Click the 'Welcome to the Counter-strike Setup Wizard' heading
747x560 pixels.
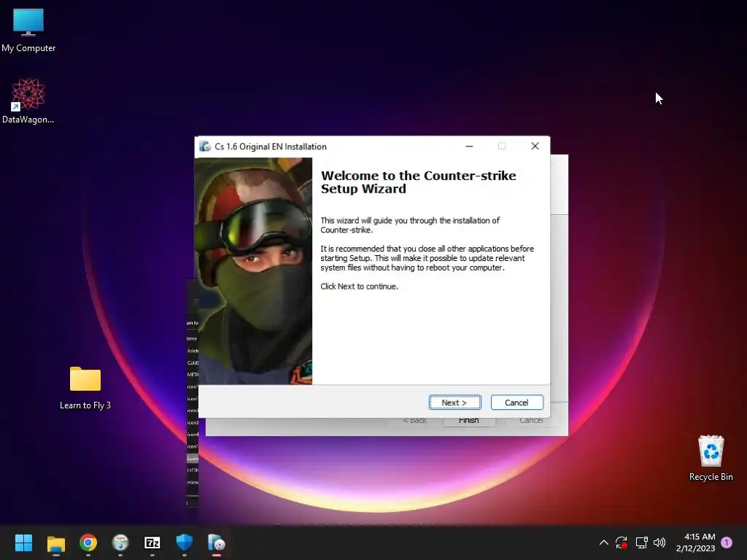click(418, 182)
